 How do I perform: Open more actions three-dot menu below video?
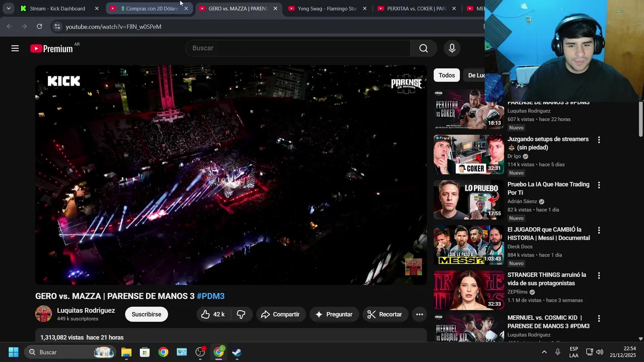coord(419,314)
